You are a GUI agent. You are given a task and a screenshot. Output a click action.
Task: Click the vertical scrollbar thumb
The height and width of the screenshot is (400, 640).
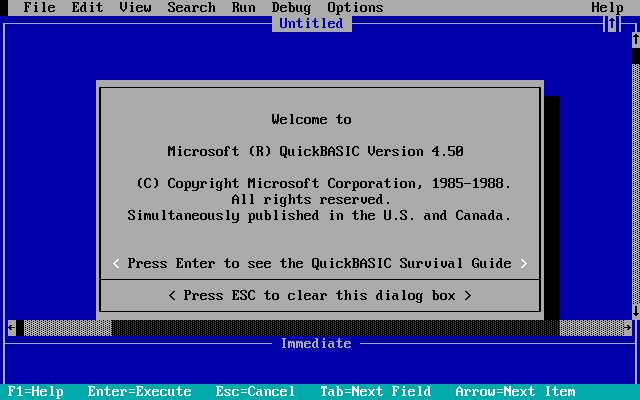coord(636,56)
